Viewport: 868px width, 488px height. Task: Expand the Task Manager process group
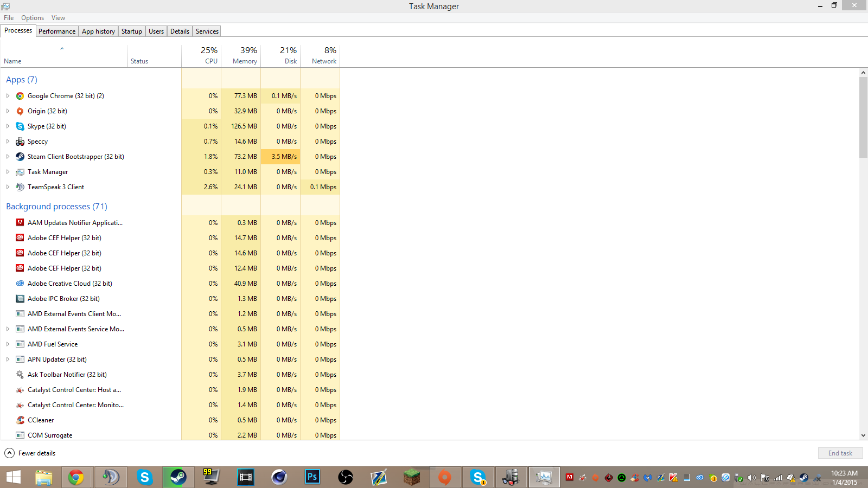point(8,172)
